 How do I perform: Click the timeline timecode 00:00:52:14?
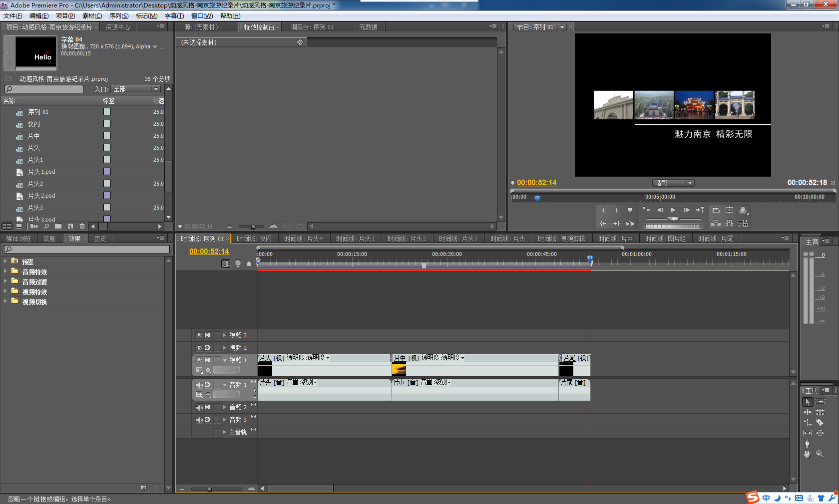coord(209,252)
